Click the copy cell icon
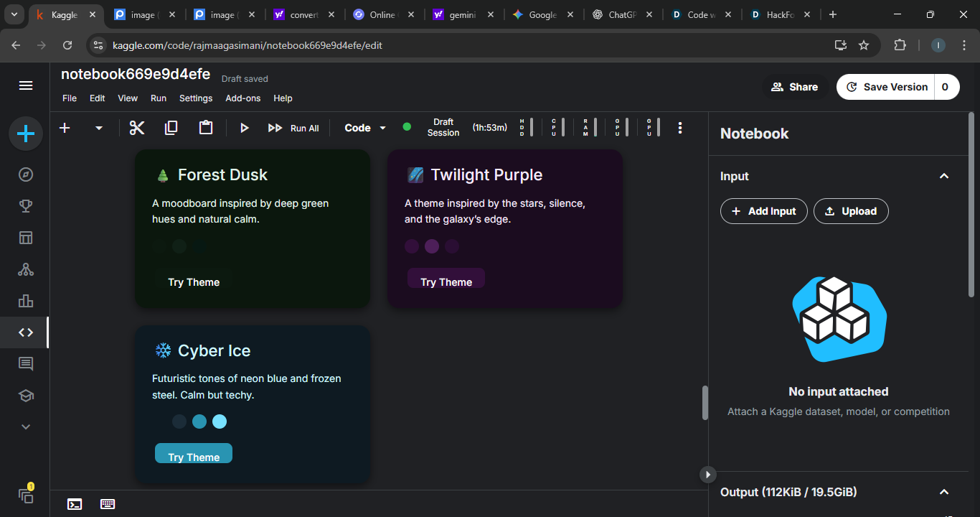This screenshot has width=980, height=517. click(x=171, y=128)
